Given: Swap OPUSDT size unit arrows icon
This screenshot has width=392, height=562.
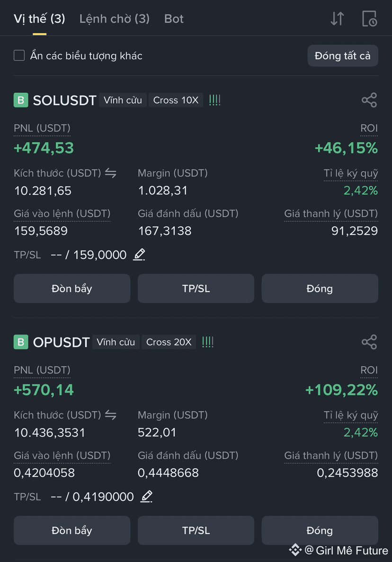Looking at the screenshot, I should point(110,415).
